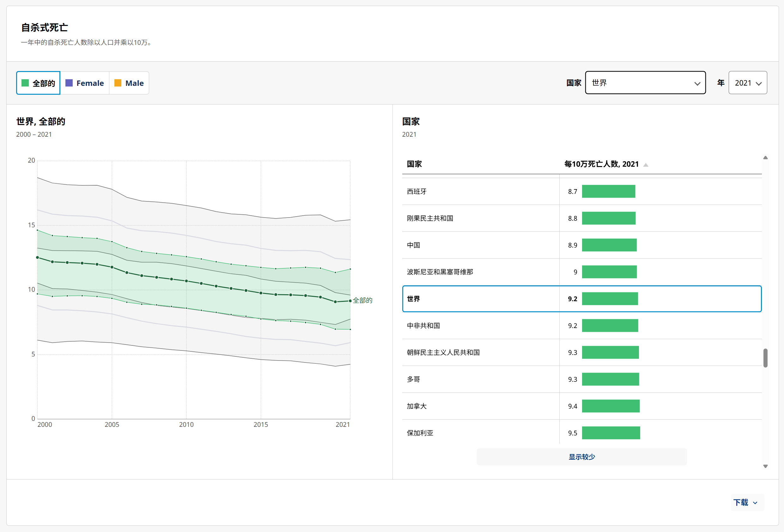Click the 国家 table column header
Screen dimensions: 784x532
tap(414, 164)
